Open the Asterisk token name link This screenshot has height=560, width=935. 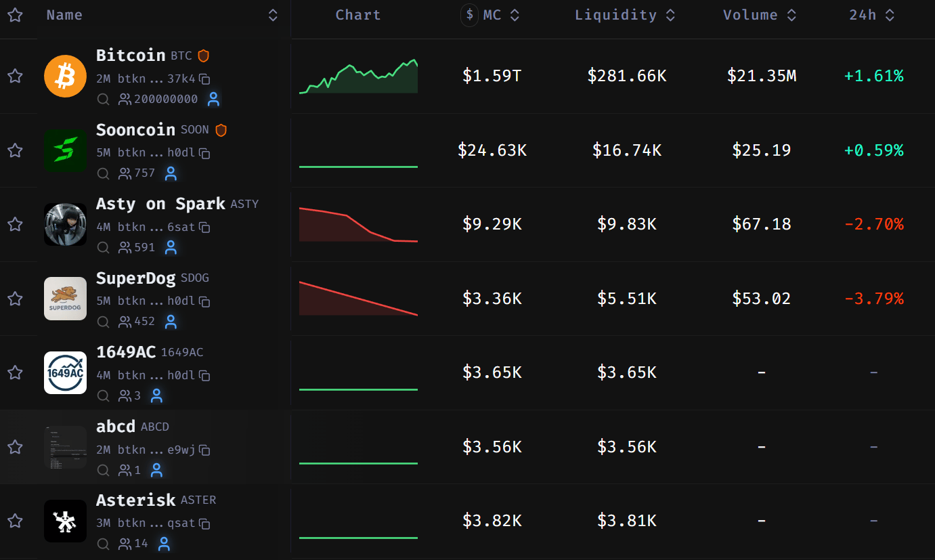click(135, 500)
